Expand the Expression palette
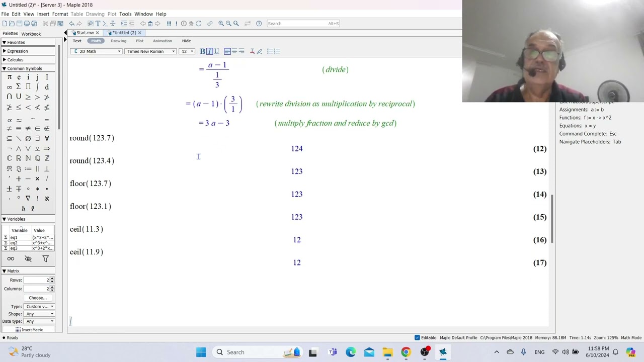Screen dimensions: 644x362 tap(4, 51)
